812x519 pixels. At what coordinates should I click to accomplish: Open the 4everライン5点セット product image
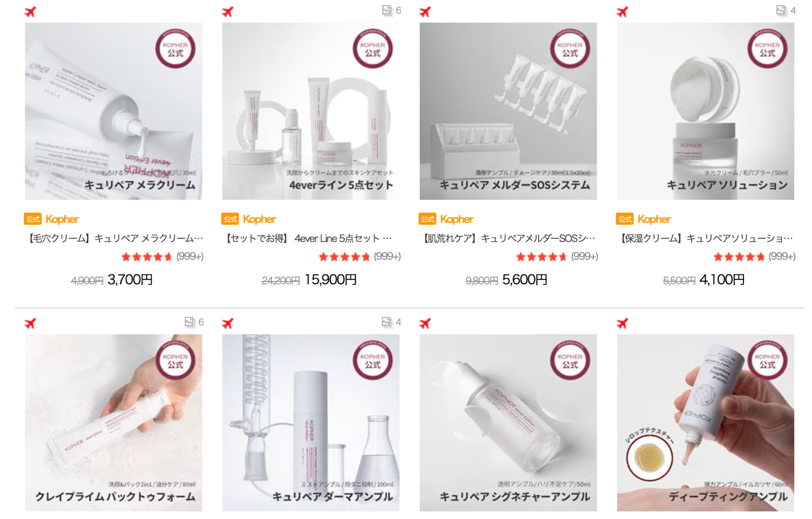tap(311, 111)
